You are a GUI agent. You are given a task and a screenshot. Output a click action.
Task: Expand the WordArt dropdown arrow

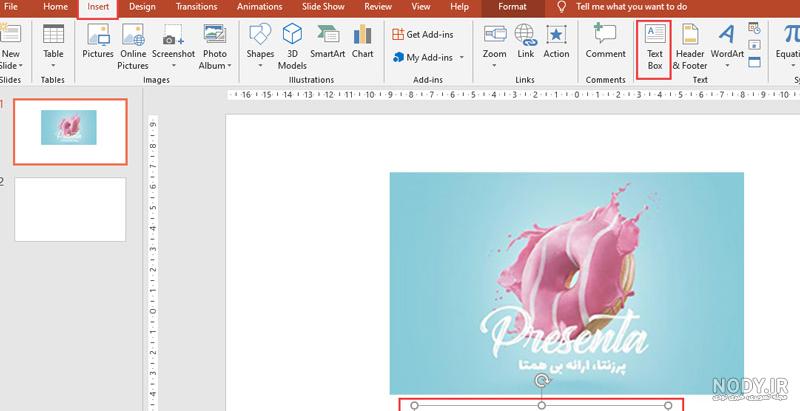[x=727, y=66]
